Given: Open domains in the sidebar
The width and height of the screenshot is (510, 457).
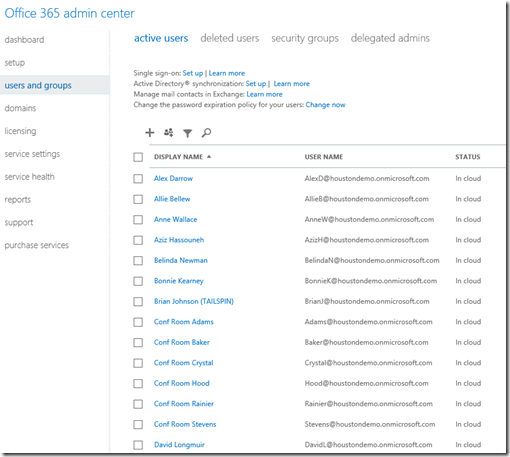Looking at the screenshot, I should point(20,108).
